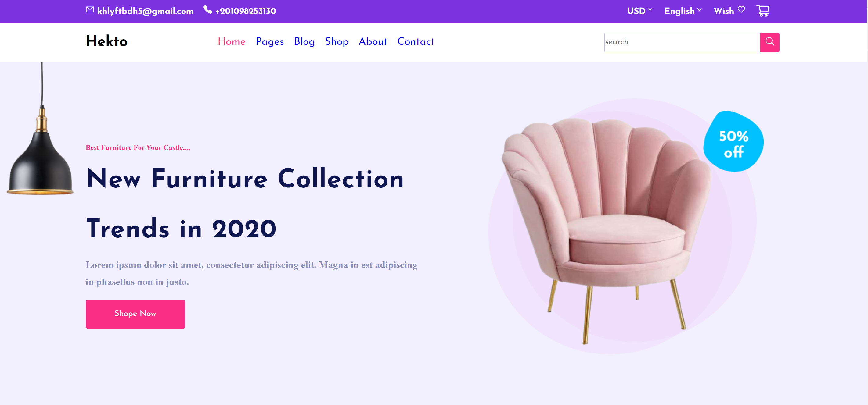Open the Blog navigation link

(304, 42)
